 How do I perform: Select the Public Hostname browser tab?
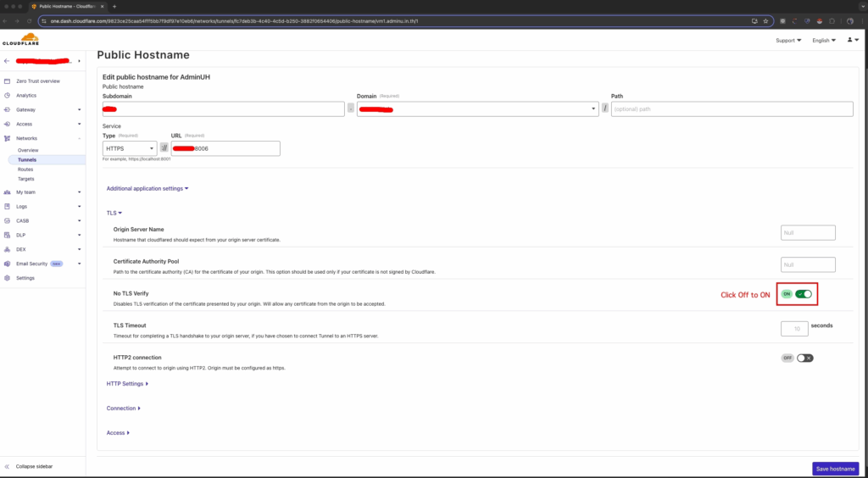click(67, 6)
